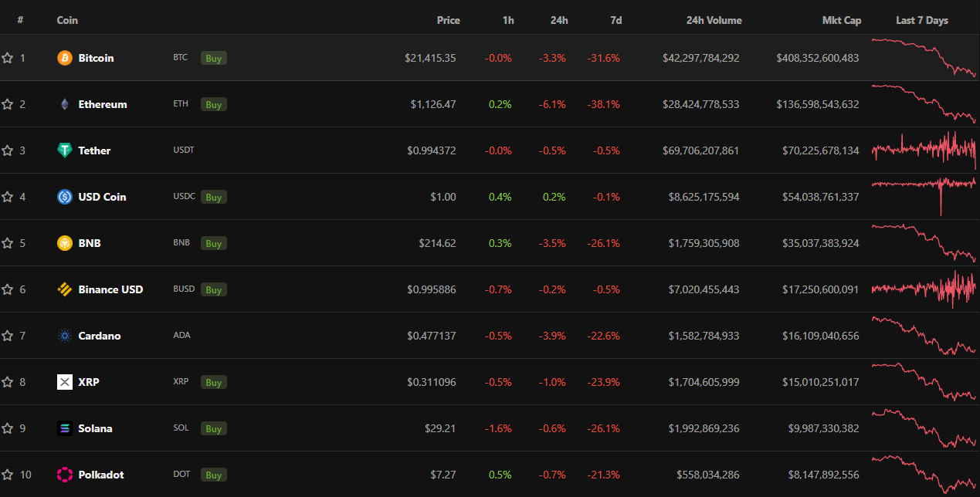The height and width of the screenshot is (497, 980).
Task: Toggle the BNB favorite star
Action: [8, 243]
